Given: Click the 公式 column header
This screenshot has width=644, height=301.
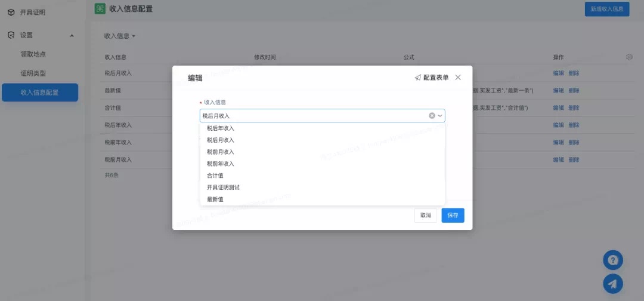Looking at the screenshot, I should 409,57.
